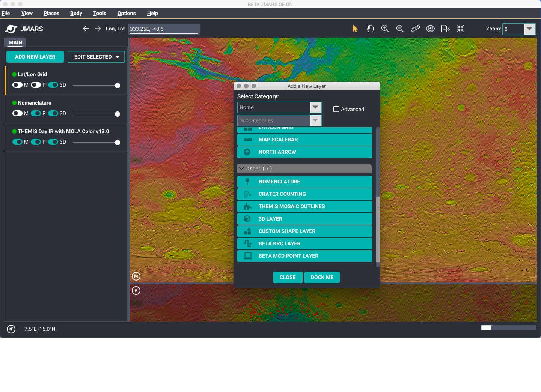Open the Edit Selected dropdown
Image resolution: width=541 pixels, height=392 pixels.
coord(96,57)
